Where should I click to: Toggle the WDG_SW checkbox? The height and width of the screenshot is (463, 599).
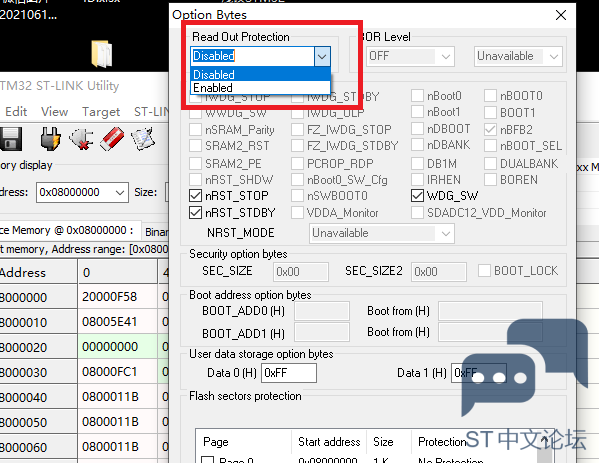click(418, 196)
